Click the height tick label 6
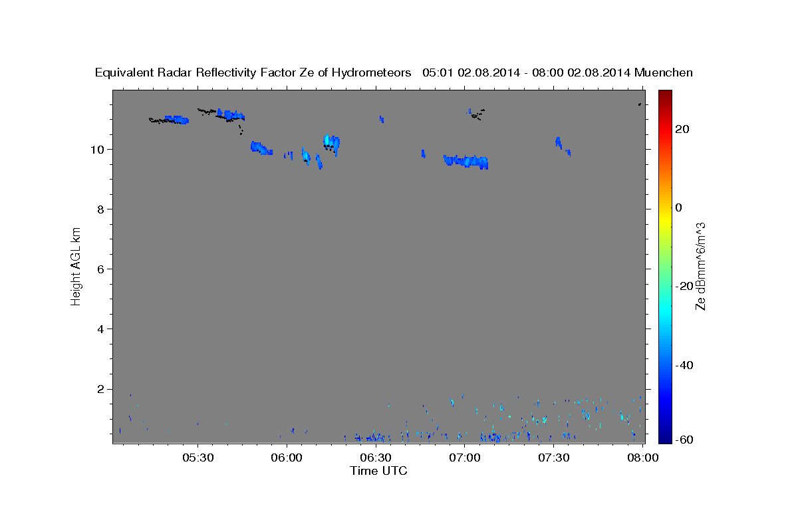The height and width of the screenshot is (532, 798). 102,269
